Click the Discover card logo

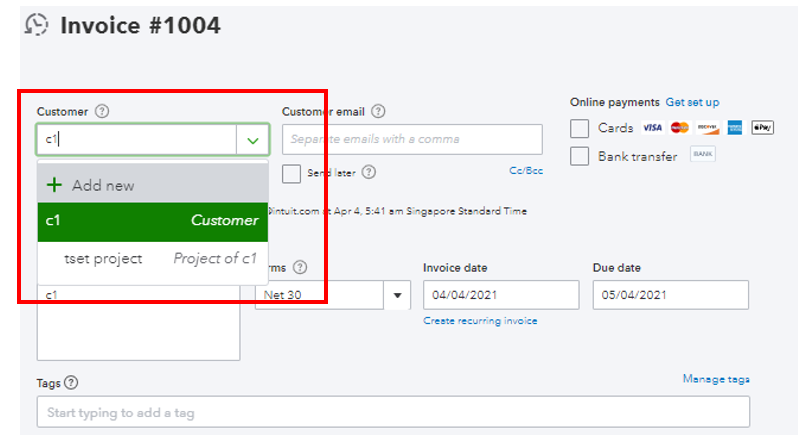click(708, 128)
